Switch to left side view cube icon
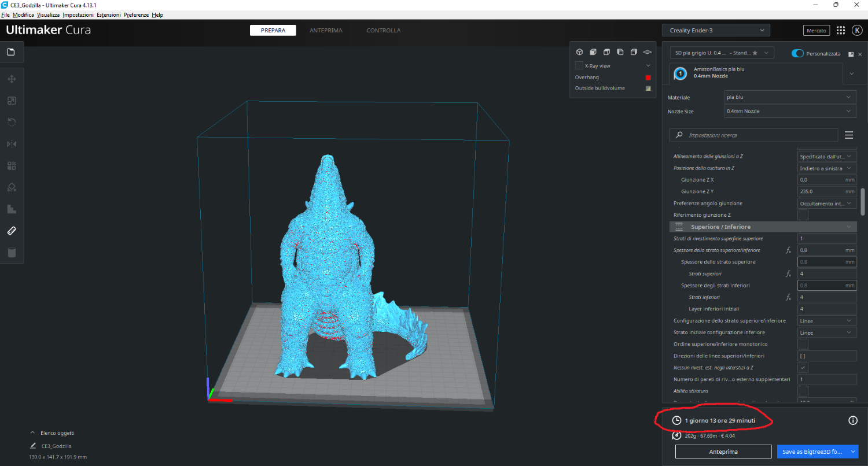Viewport: 868px width, 466px height. [x=620, y=52]
